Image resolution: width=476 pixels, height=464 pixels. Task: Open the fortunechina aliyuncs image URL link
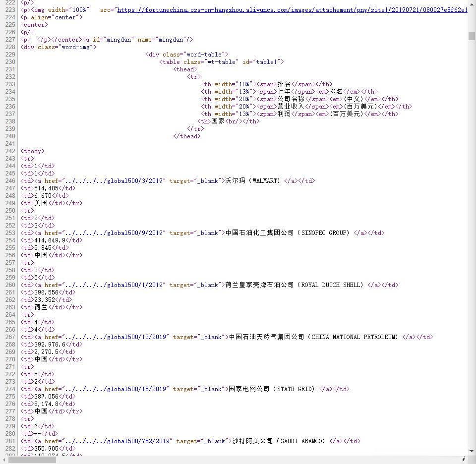pos(292,10)
